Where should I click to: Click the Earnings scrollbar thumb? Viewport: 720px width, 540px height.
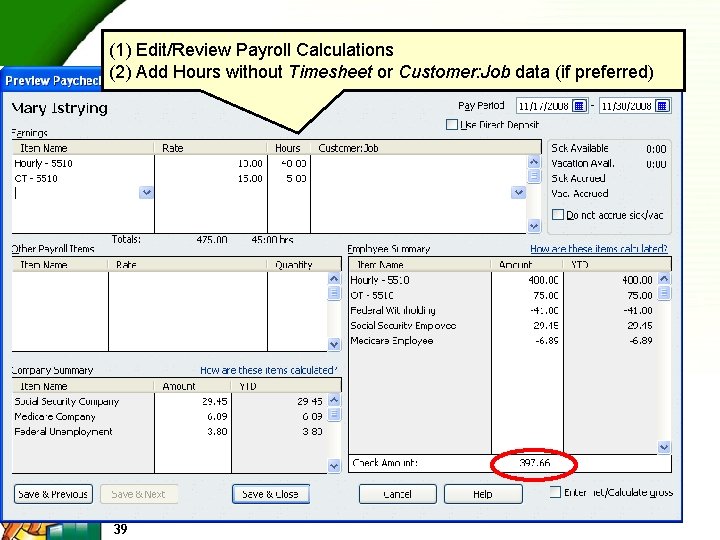pos(534,176)
